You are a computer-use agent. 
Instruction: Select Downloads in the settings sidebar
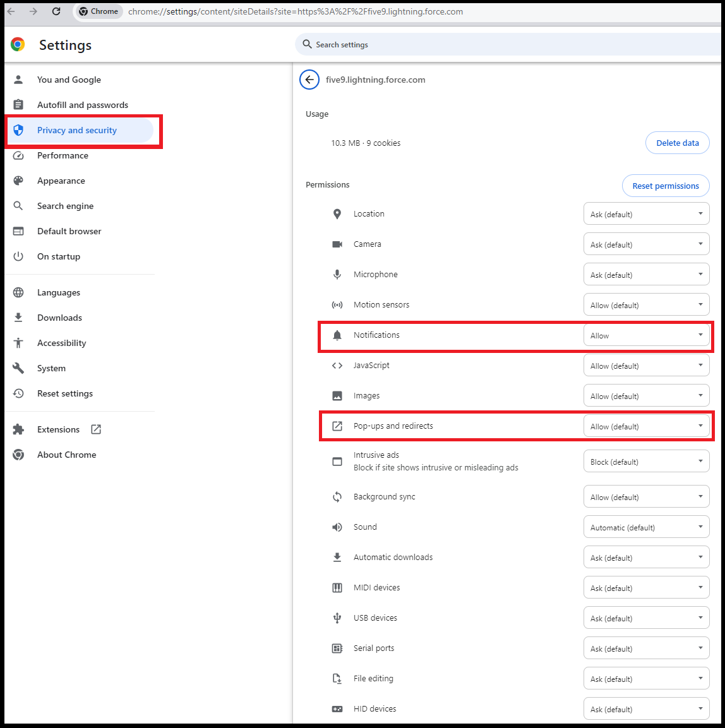tap(59, 318)
